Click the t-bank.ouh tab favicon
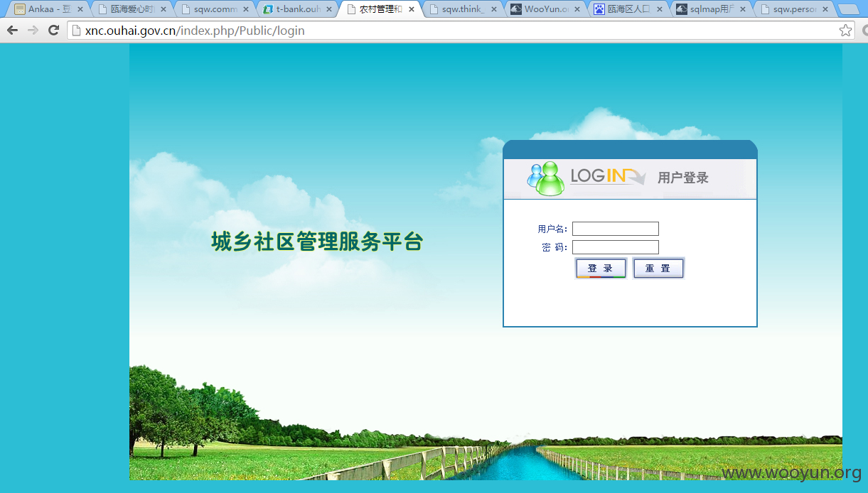This screenshot has width=868, height=493. tap(268, 9)
